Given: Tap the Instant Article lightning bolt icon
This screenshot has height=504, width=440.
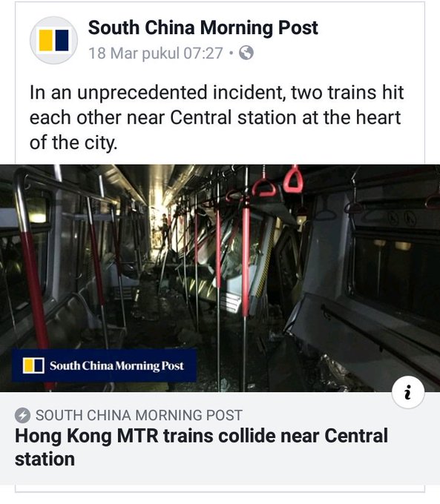Looking at the screenshot, I should click(x=22, y=416).
